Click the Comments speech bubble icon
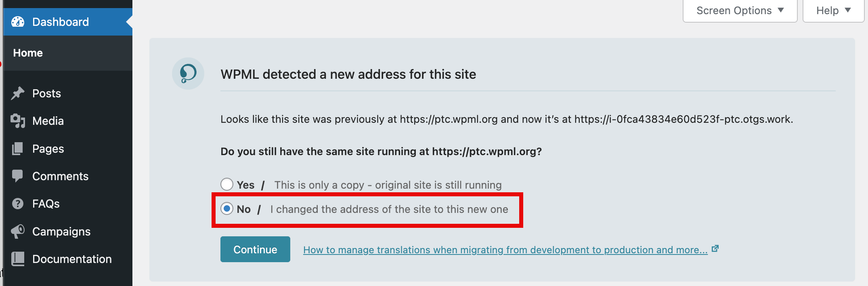The width and height of the screenshot is (868, 286). 18,176
